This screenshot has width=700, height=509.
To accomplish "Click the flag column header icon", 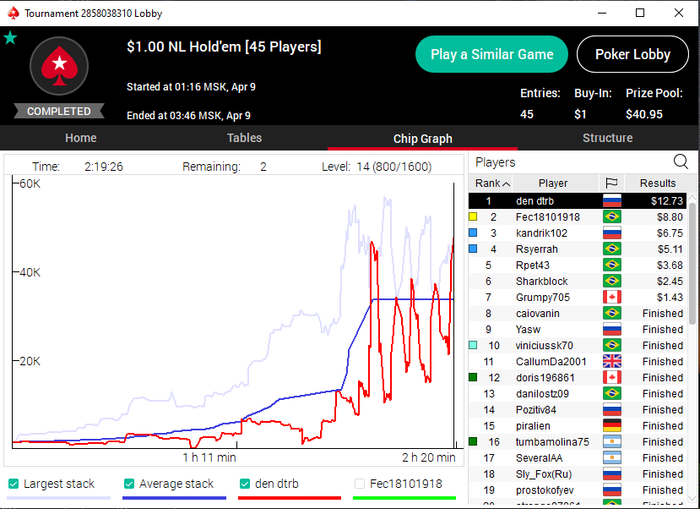I will [x=611, y=183].
